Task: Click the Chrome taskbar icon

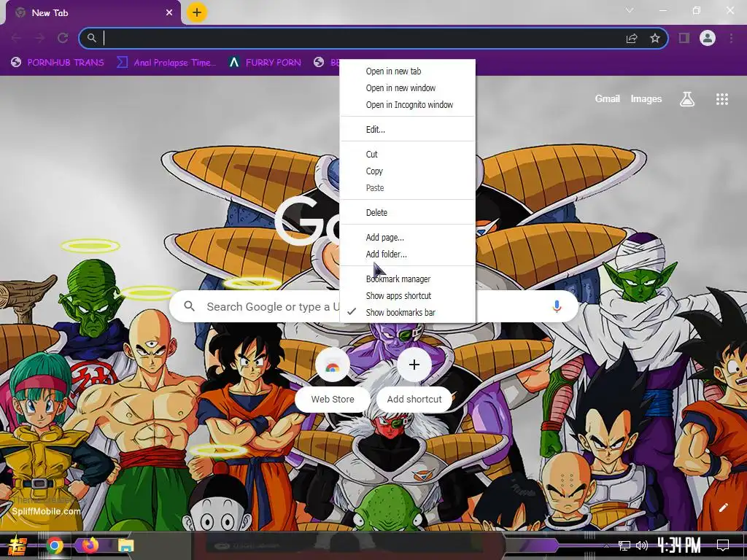Action: point(55,545)
